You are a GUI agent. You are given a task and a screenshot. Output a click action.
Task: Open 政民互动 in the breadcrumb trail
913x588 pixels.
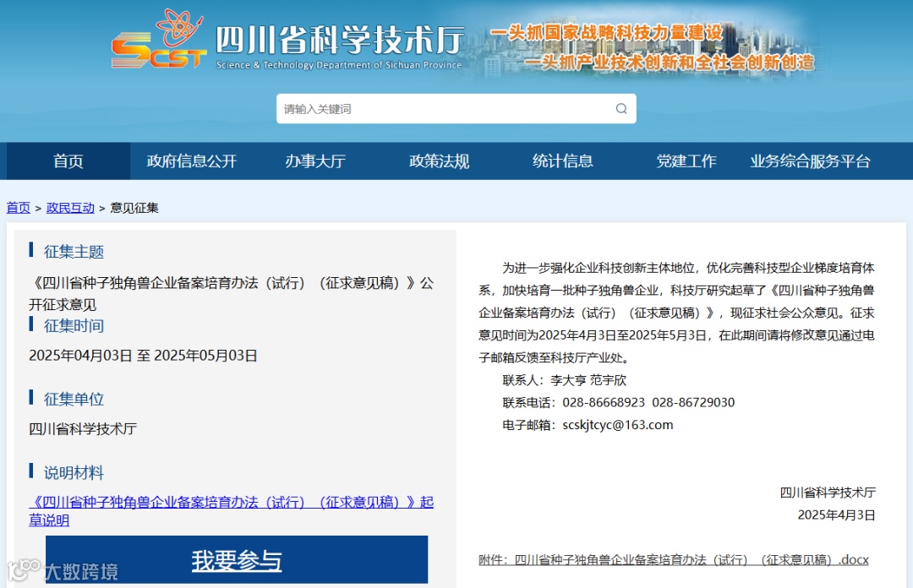coord(70,207)
